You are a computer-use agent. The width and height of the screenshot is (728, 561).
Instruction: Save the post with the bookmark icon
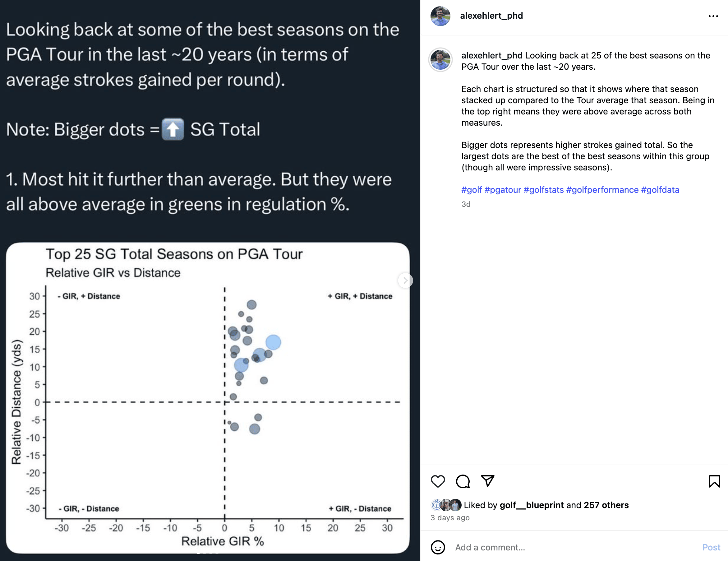pos(714,481)
